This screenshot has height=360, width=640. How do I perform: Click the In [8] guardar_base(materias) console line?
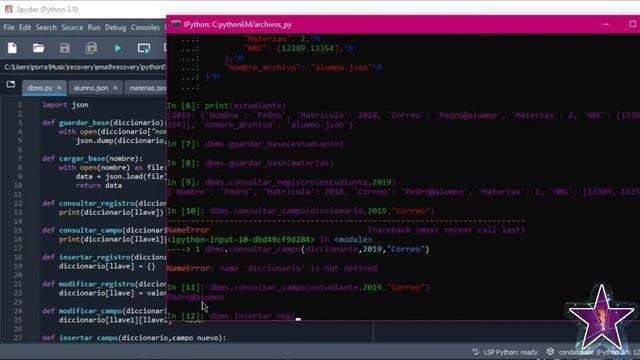[x=251, y=163]
